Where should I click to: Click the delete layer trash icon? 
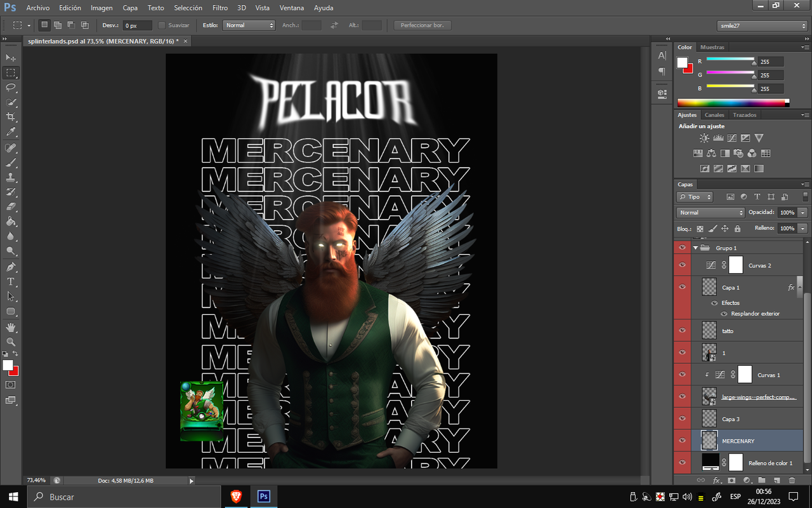click(792, 481)
